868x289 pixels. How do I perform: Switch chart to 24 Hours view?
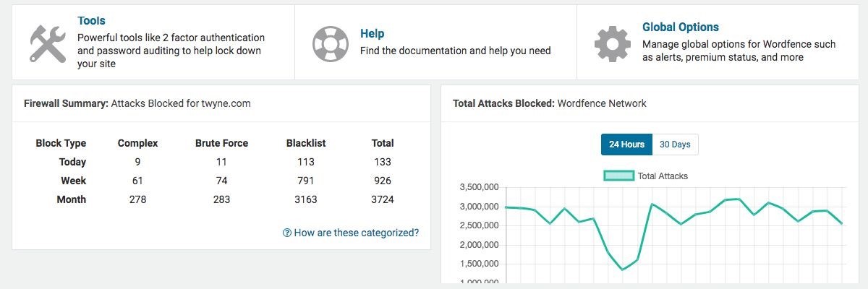[626, 144]
